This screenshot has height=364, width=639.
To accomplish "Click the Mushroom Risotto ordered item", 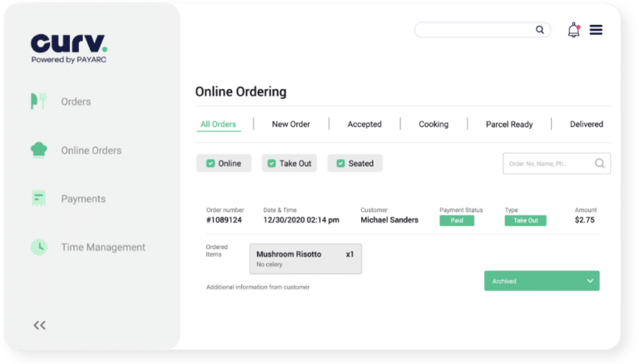I will pyautogui.click(x=305, y=258).
